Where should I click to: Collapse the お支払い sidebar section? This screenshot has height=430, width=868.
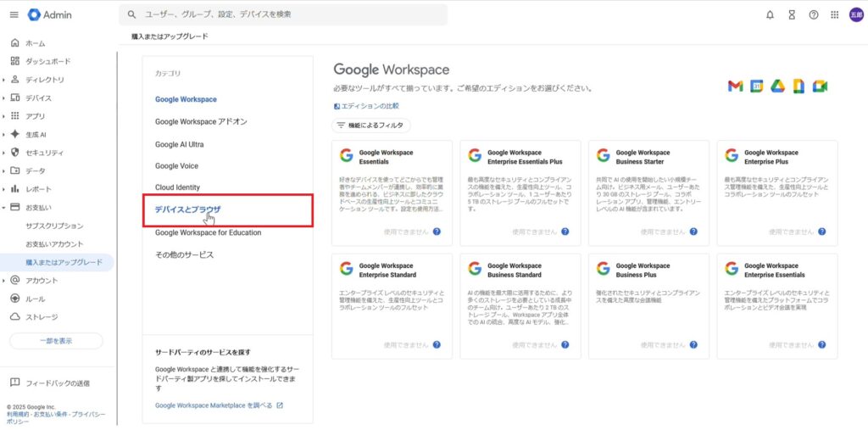click(4, 208)
